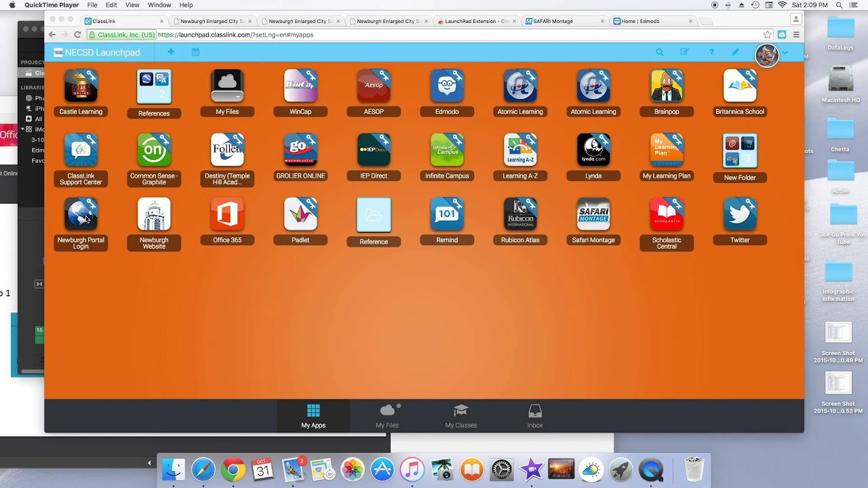Launch Office 365 app
Screen dimensions: 868x488
[x=227, y=214]
